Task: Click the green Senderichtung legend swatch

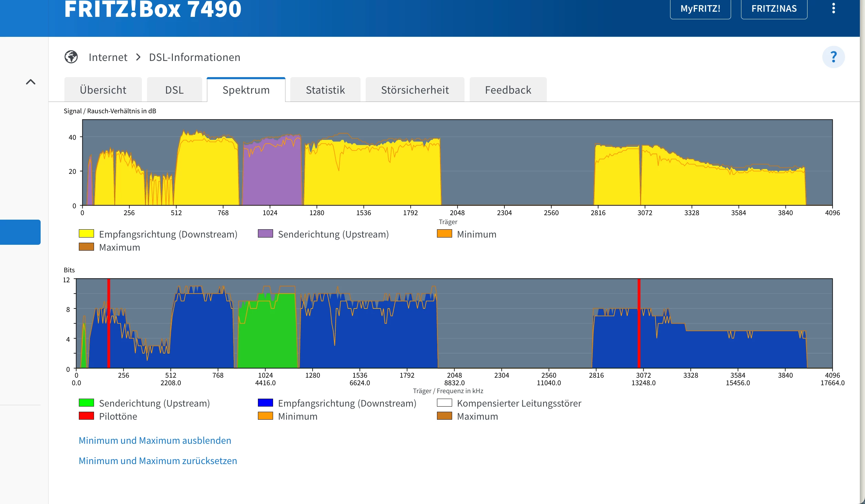Action: [x=86, y=402]
